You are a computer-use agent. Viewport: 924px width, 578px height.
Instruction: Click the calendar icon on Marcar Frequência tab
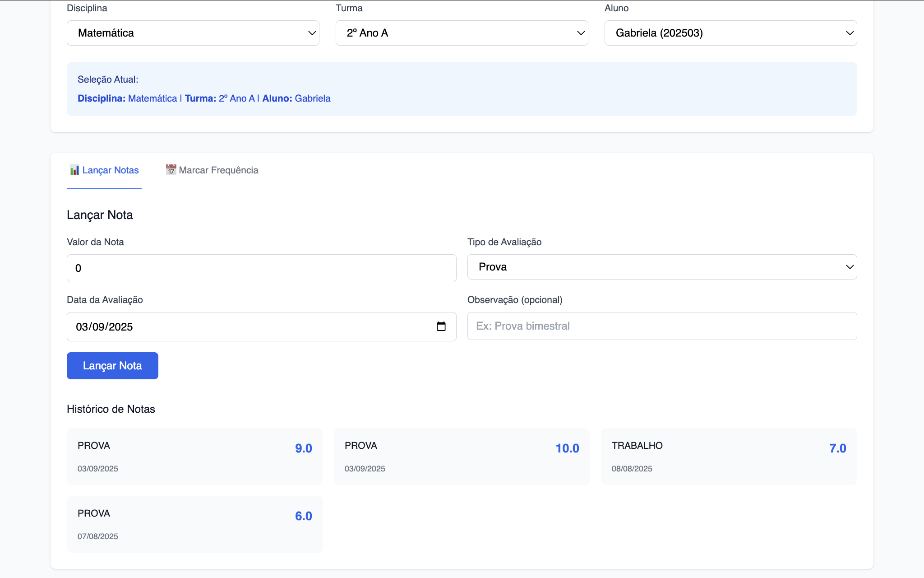(171, 170)
